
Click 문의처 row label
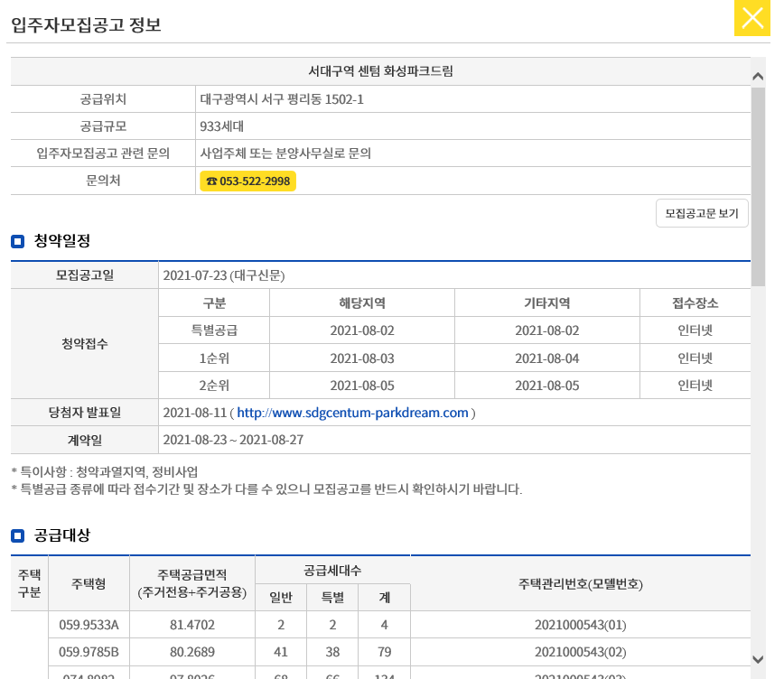tap(103, 181)
